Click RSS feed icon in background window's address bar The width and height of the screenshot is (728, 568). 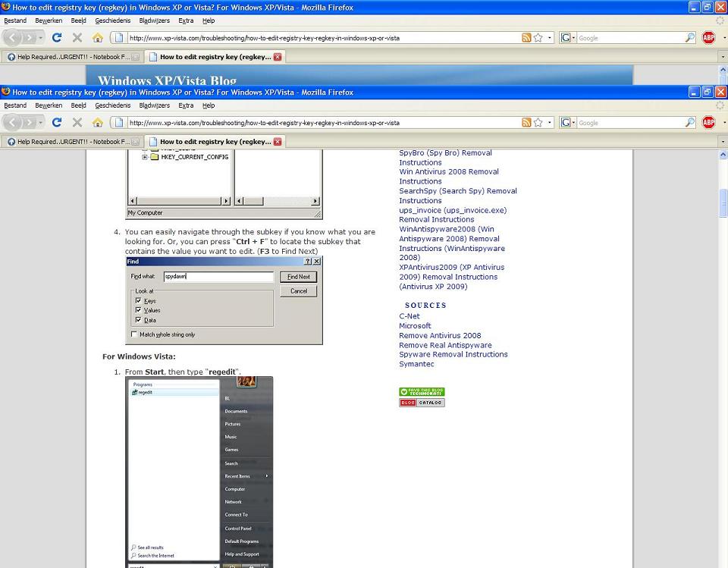pos(526,38)
